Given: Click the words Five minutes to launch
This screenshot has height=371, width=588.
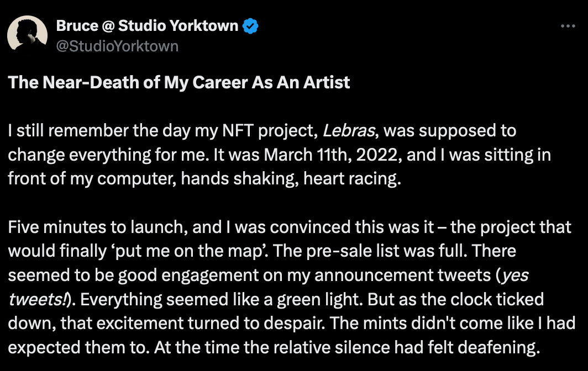Looking at the screenshot, I should click(98, 227).
